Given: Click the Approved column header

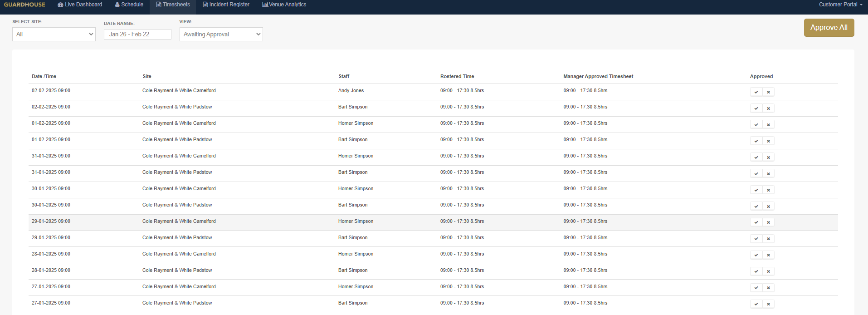Looking at the screenshot, I should pyautogui.click(x=761, y=76).
